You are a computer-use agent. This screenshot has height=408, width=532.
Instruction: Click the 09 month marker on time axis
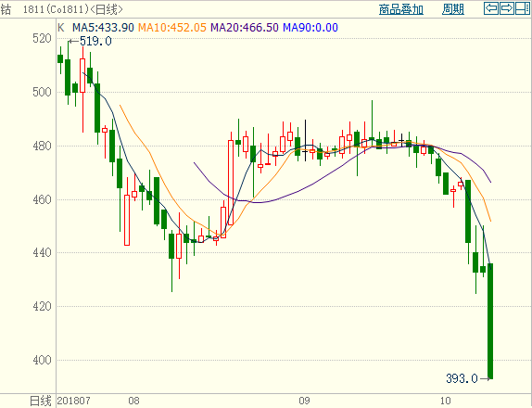tap(304, 401)
